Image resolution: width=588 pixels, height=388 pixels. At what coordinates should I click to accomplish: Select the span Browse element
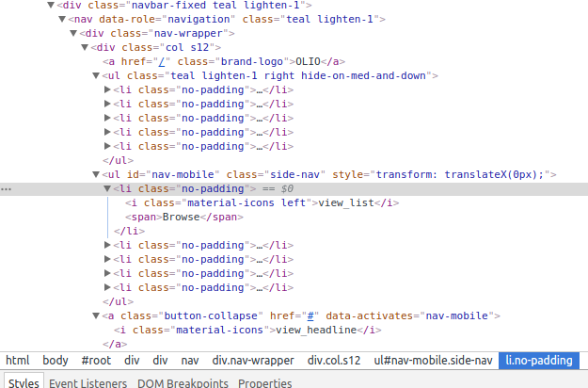(184, 217)
